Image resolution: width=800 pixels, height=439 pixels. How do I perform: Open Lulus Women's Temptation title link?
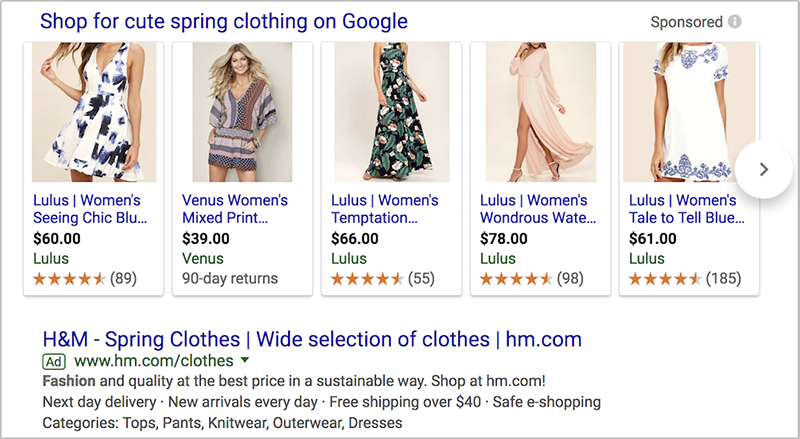click(x=385, y=209)
